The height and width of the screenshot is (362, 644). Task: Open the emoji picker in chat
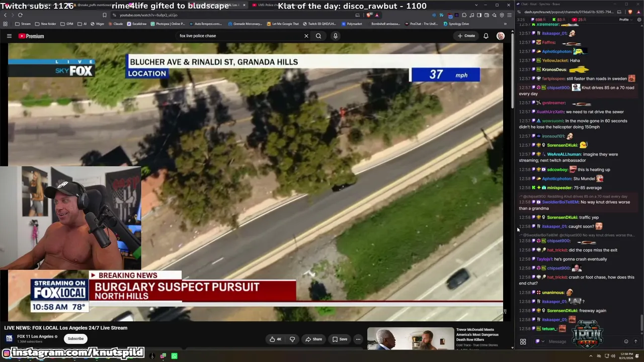click(626, 341)
